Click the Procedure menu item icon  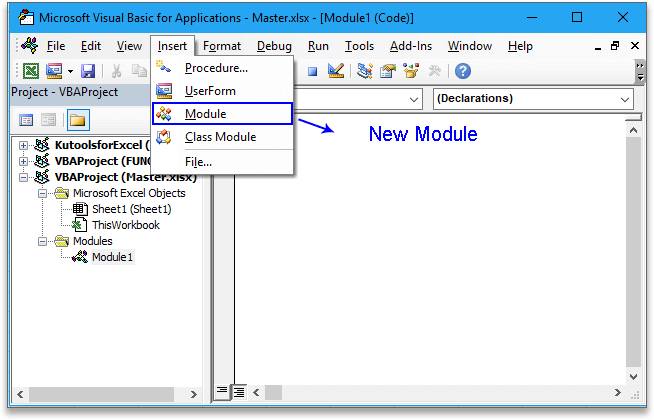[164, 67]
